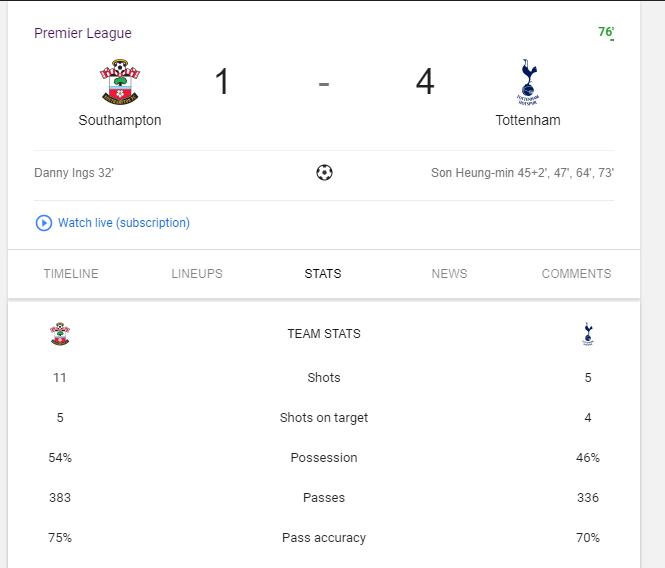Click Danny Ings 32' goal scorer text

tap(74, 172)
